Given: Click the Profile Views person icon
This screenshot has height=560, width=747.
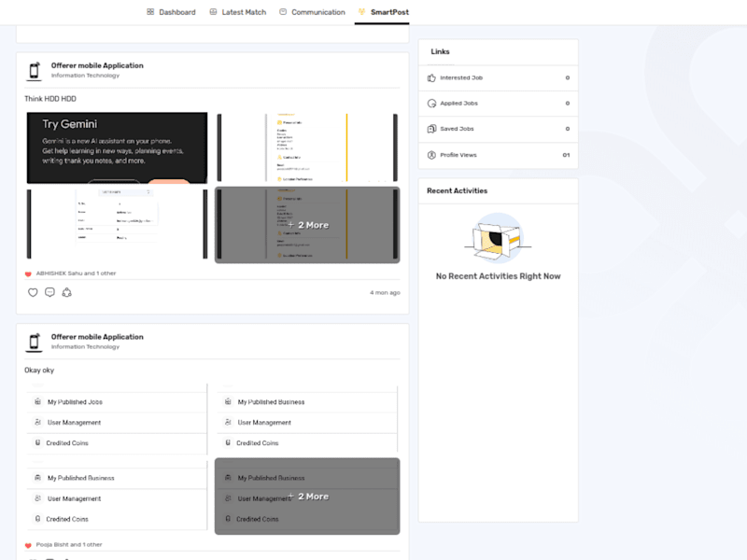Looking at the screenshot, I should [x=431, y=155].
